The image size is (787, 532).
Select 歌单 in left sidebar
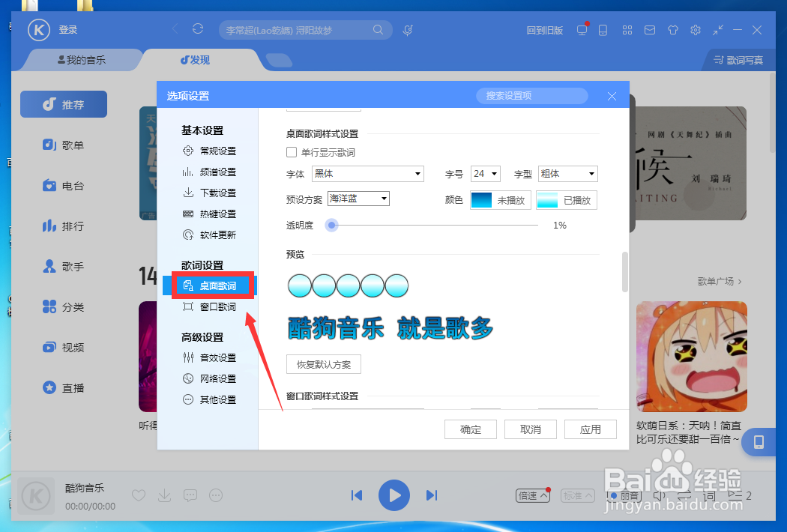pos(64,145)
